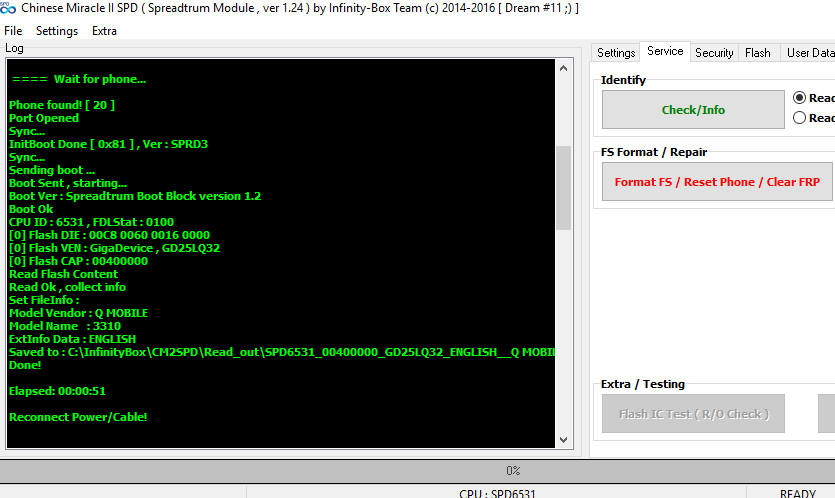
Task: Click the 'Sending boot ...' log line
Action: (52, 170)
